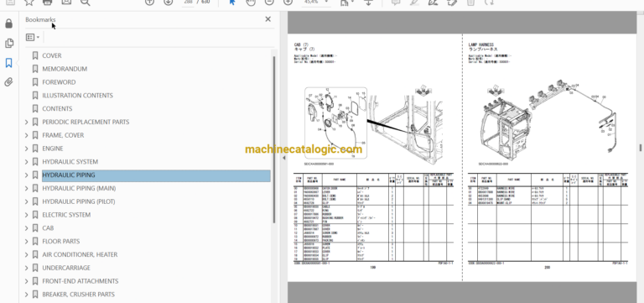Select the BREAKER, CRUSHER PARTS bookmark label
Screen dimensions: 644x303
tap(79, 295)
